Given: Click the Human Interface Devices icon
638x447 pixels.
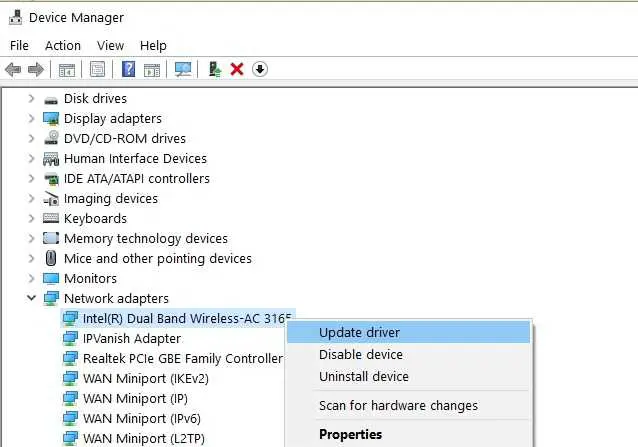Looking at the screenshot, I should pyautogui.click(x=51, y=159).
